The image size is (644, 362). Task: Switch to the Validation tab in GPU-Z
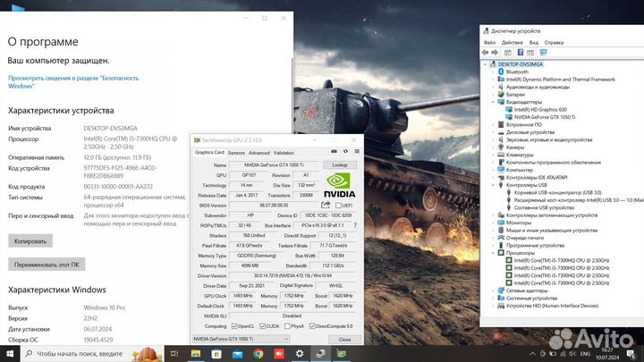click(x=284, y=153)
